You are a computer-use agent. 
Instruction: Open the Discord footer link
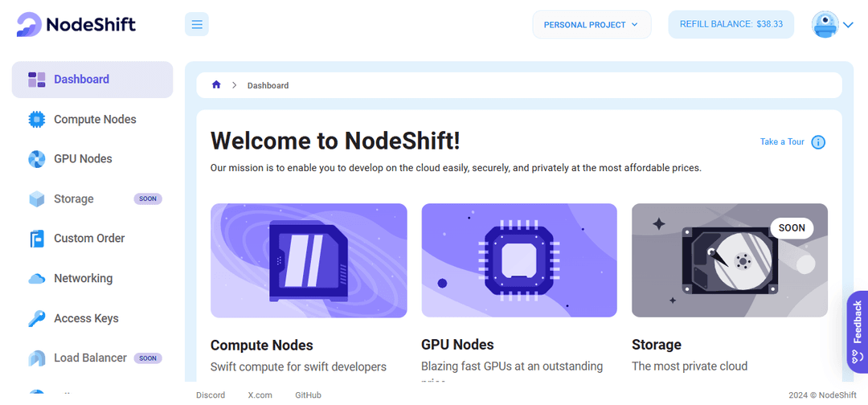click(x=211, y=395)
